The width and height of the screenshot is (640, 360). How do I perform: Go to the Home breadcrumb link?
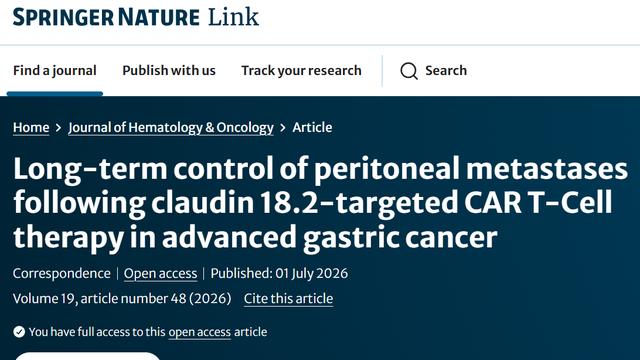[31, 127]
